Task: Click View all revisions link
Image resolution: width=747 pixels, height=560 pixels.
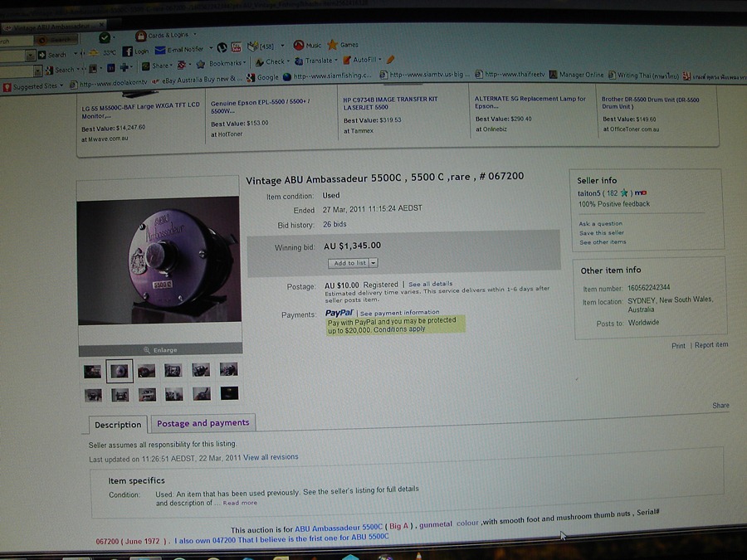Action: (x=271, y=457)
